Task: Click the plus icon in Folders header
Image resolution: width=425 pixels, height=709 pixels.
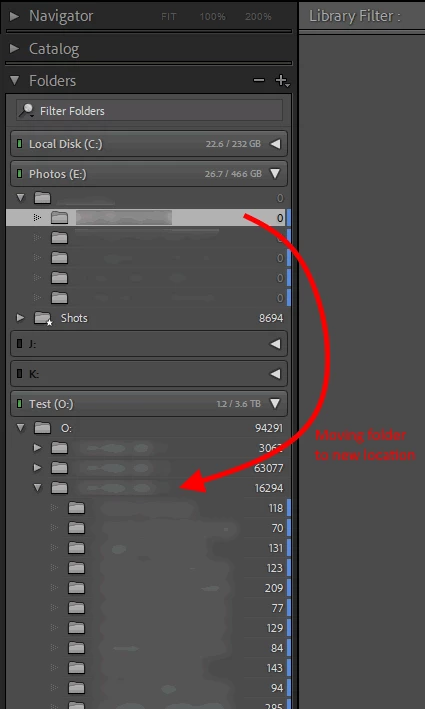Action: (x=282, y=80)
